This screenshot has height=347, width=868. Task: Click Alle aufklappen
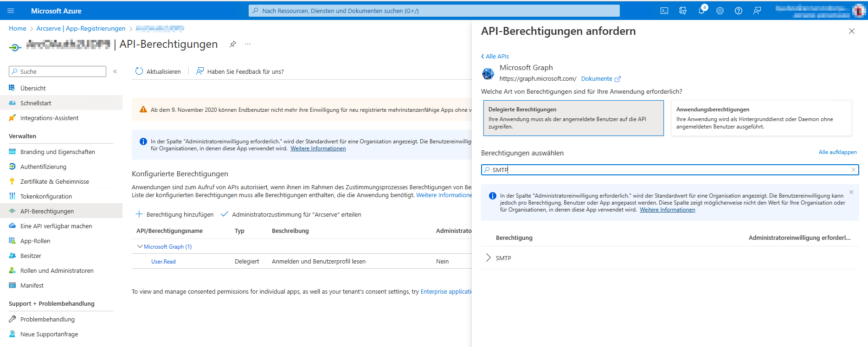pyautogui.click(x=837, y=152)
